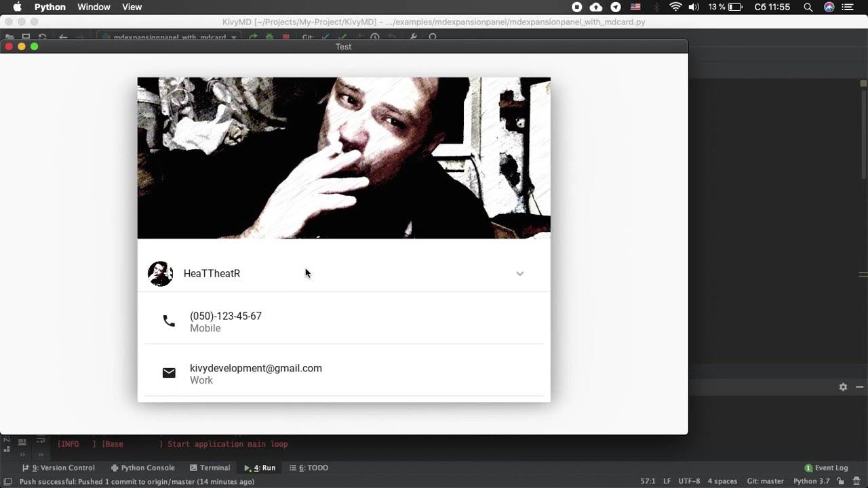
Task: Open Run panel settings gear in PyCharm
Action: pyautogui.click(x=843, y=387)
